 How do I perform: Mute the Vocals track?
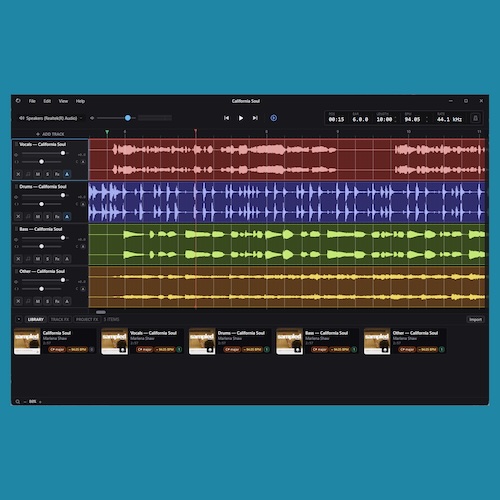38,174
